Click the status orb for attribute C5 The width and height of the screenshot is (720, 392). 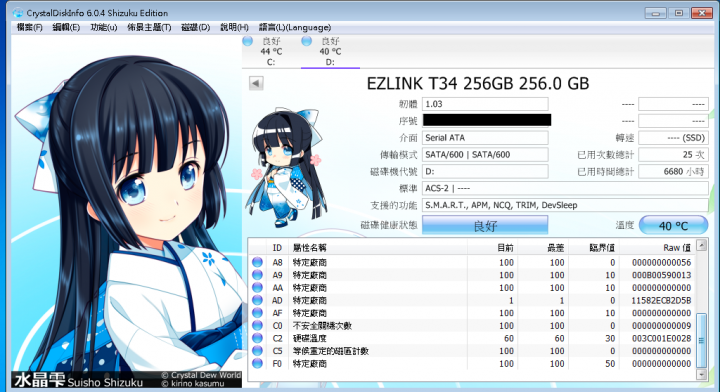click(257, 351)
